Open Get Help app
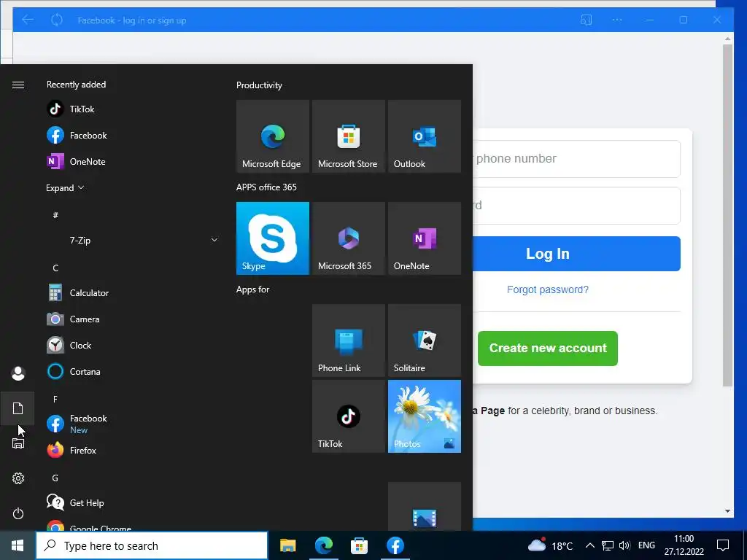 (x=132, y=502)
